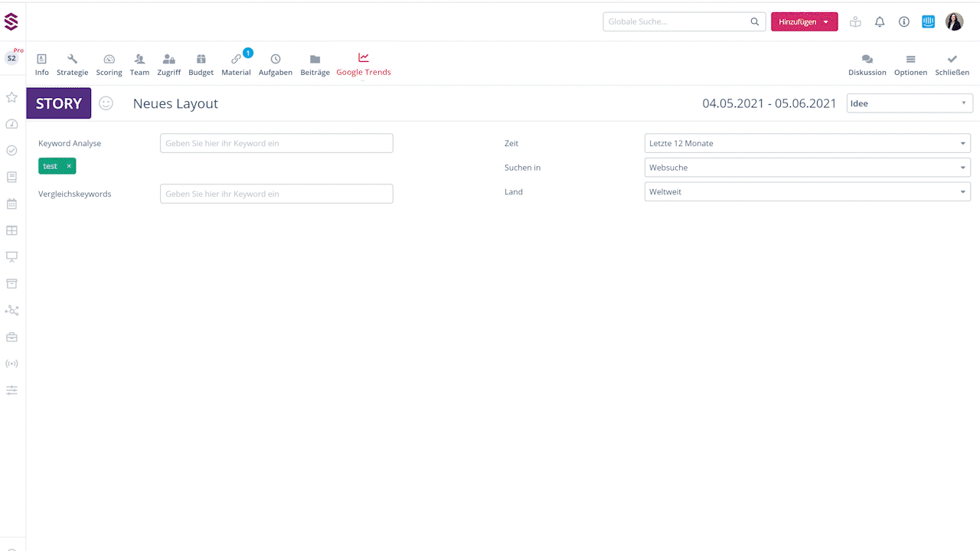
Task: Switch to the Scoring tab
Action: coord(109,65)
